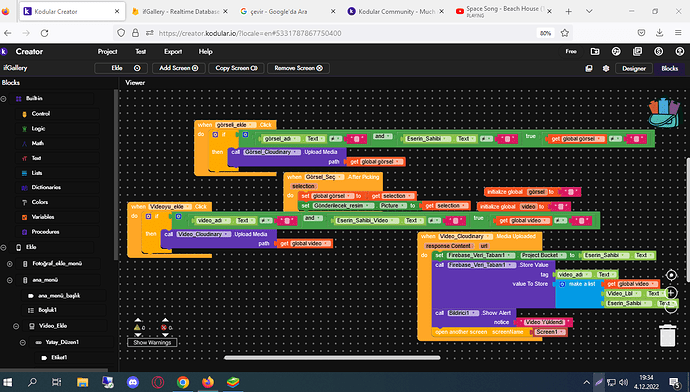Viewport: 690px width, 392px height.
Task: Click the copy-layers icon beside Designer
Action: pyautogui.click(x=589, y=68)
